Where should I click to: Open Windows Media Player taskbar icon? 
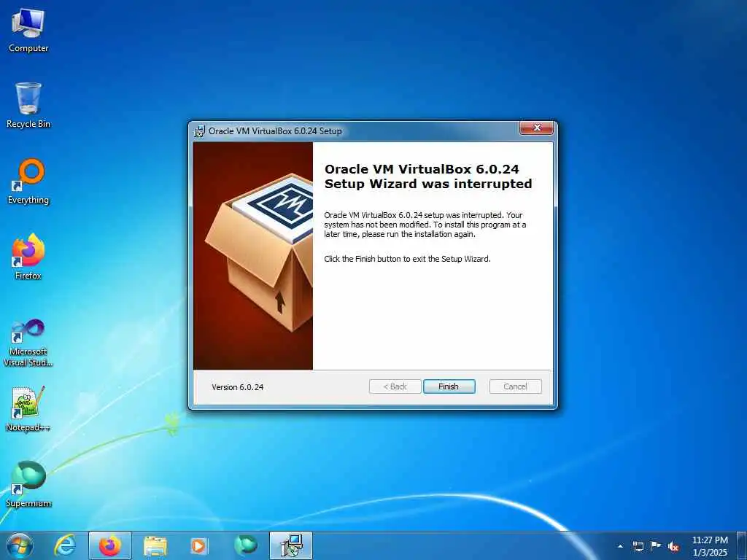click(x=198, y=545)
